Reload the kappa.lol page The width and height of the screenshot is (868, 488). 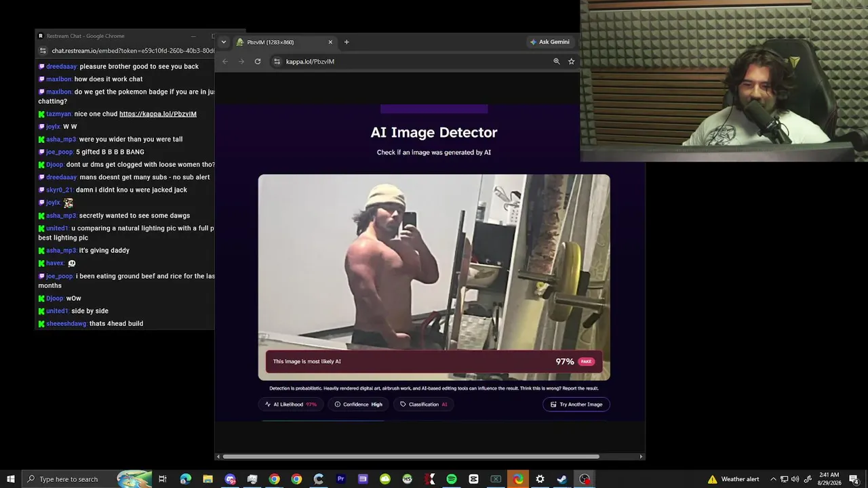pos(258,62)
